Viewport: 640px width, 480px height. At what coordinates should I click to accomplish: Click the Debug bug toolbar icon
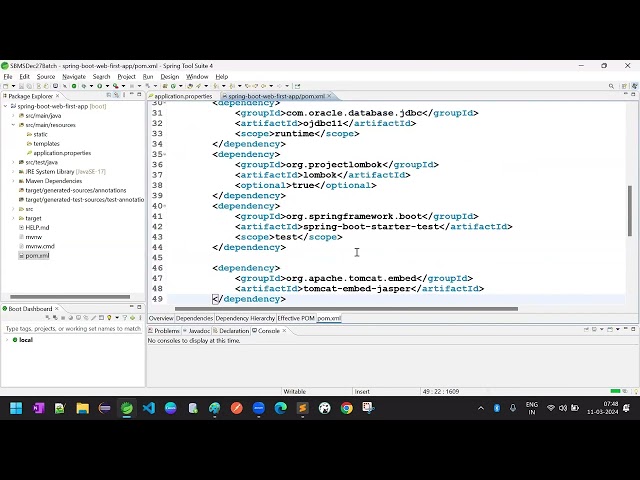coord(84,86)
